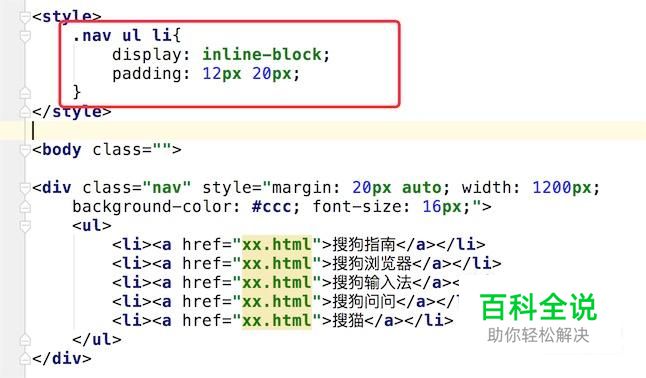
Task: Collapse the <body class> fold marker
Action: pyautogui.click(x=25, y=150)
